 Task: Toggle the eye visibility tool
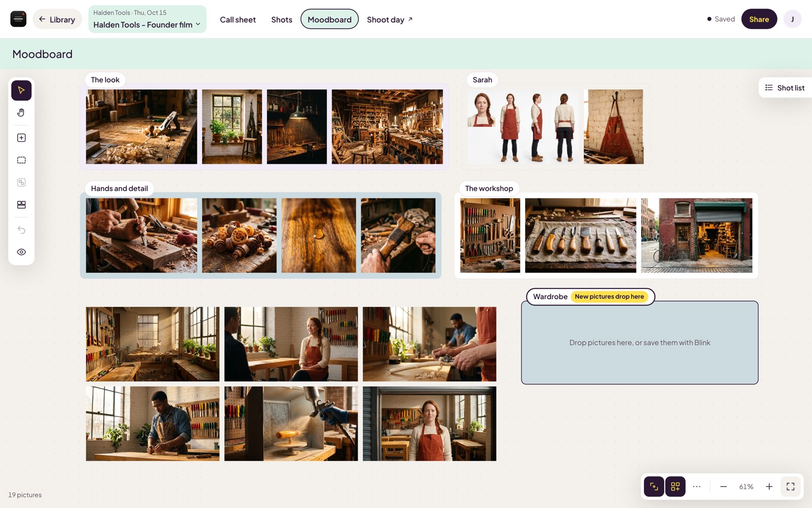(21, 252)
